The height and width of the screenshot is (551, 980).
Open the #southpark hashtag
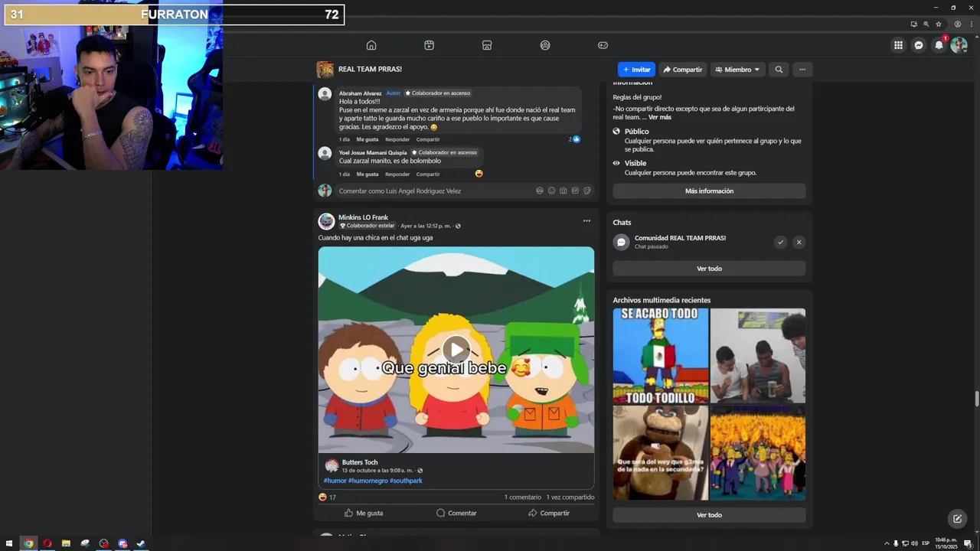click(406, 481)
